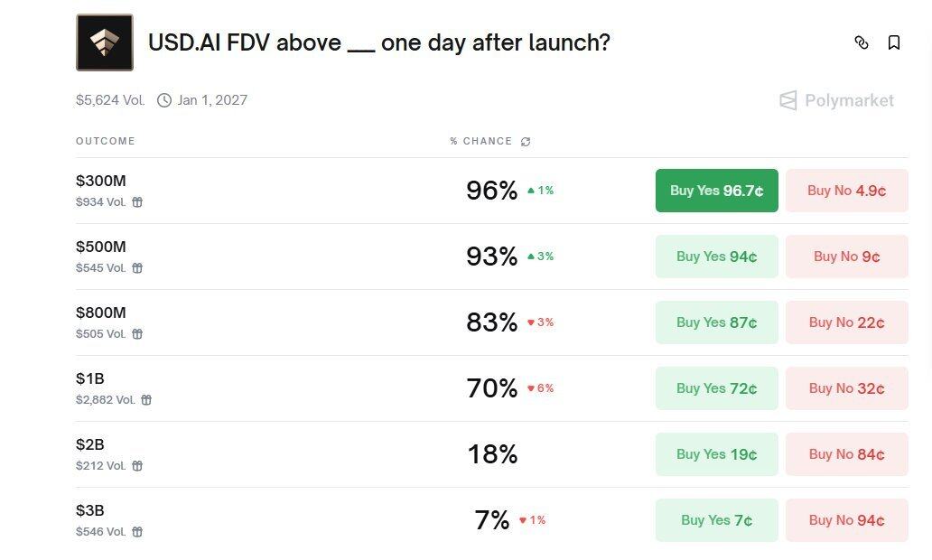Select Buy Yes 7¢ for $3B
The width and height of the screenshot is (932, 560).
tap(716, 520)
